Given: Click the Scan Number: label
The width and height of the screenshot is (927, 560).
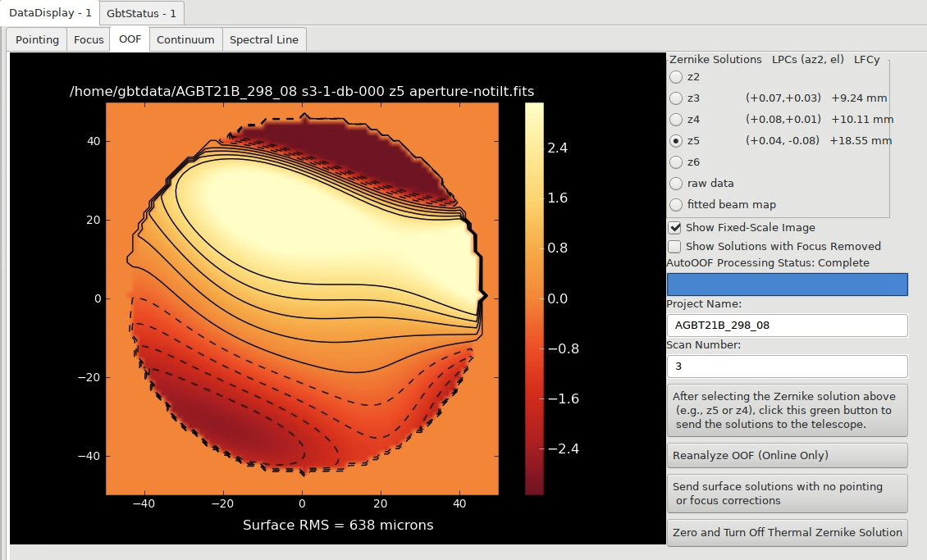Looking at the screenshot, I should click(704, 345).
